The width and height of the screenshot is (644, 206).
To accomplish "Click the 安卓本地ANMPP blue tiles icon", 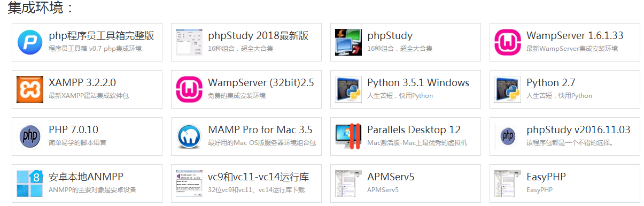I will (x=30, y=184).
